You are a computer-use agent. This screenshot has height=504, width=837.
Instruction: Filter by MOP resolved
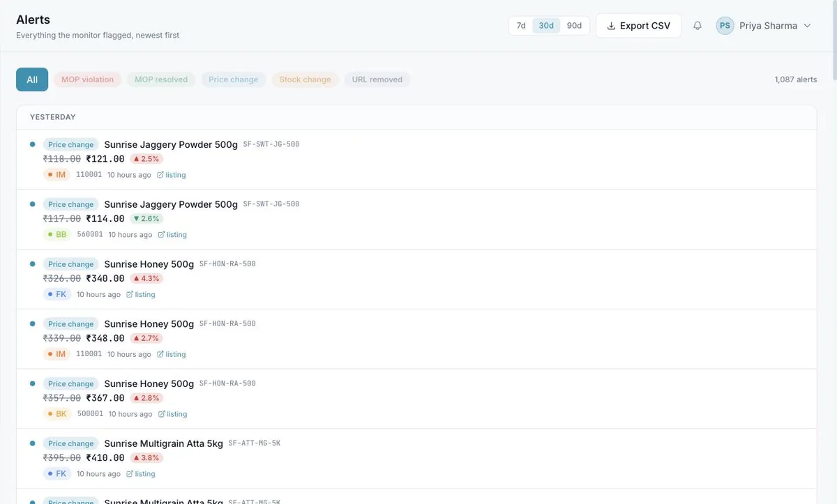pyautogui.click(x=161, y=79)
